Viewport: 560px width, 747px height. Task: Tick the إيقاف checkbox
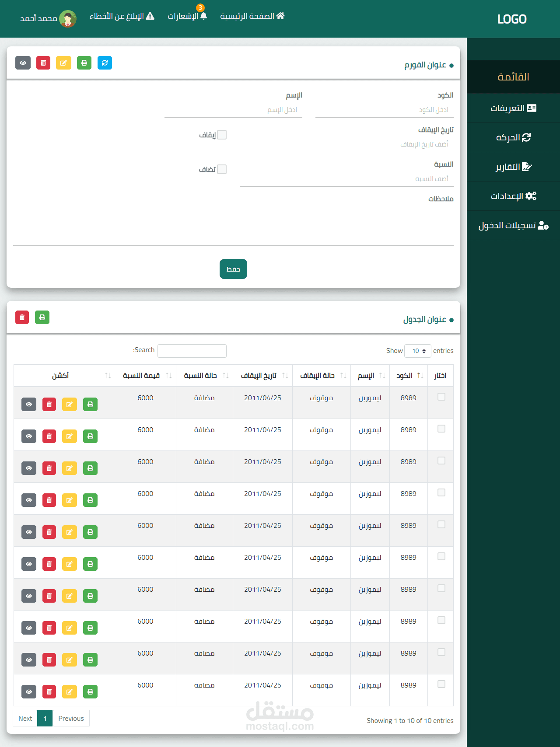tap(222, 135)
